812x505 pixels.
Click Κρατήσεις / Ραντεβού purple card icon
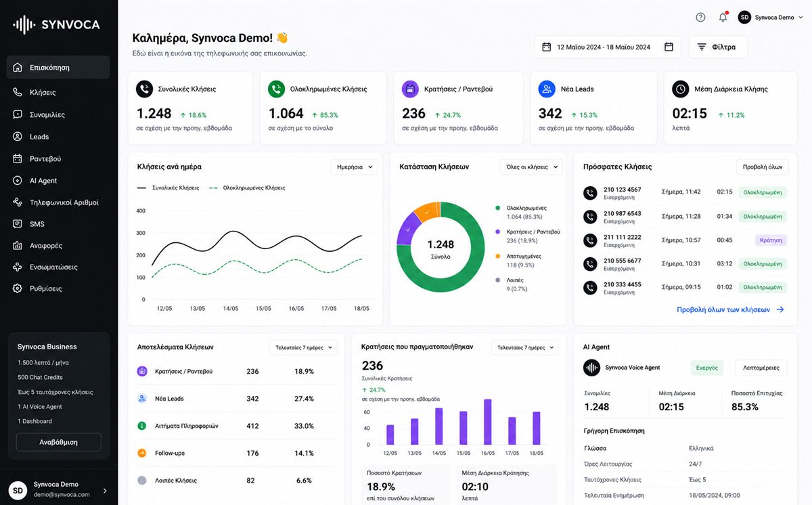point(409,89)
